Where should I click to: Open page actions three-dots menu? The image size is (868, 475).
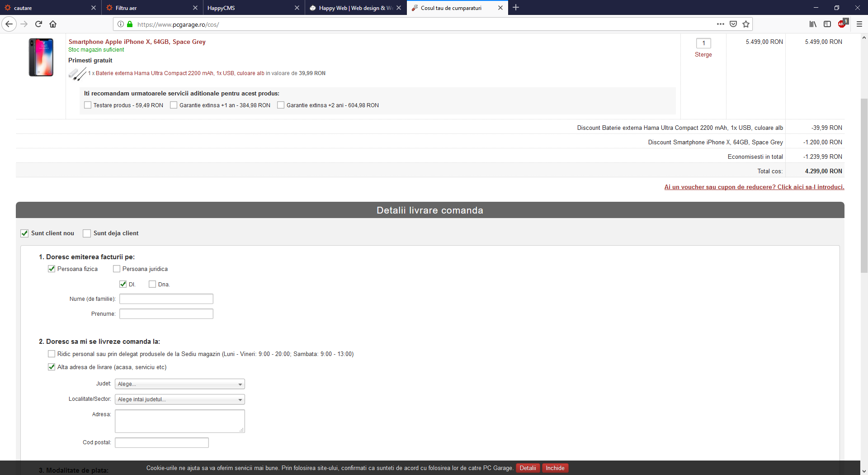pyautogui.click(x=720, y=24)
